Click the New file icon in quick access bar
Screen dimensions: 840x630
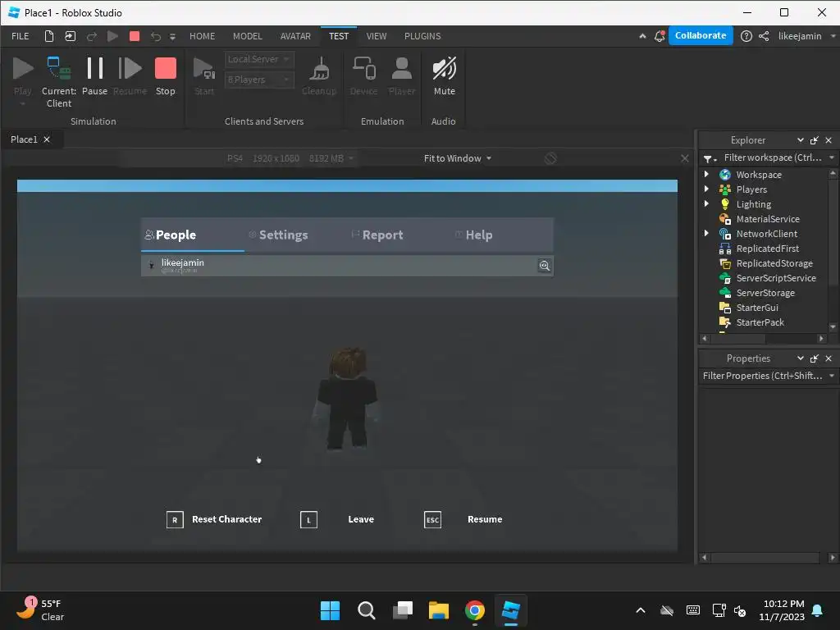48,36
